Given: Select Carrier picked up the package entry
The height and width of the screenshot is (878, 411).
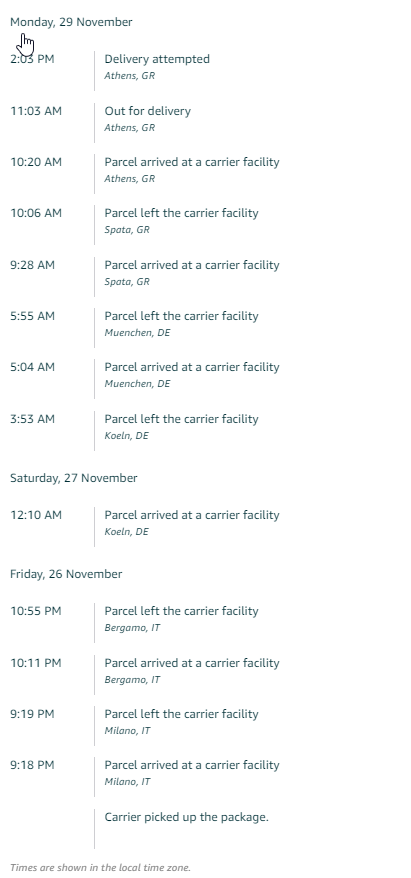Looking at the screenshot, I should pos(186,817).
